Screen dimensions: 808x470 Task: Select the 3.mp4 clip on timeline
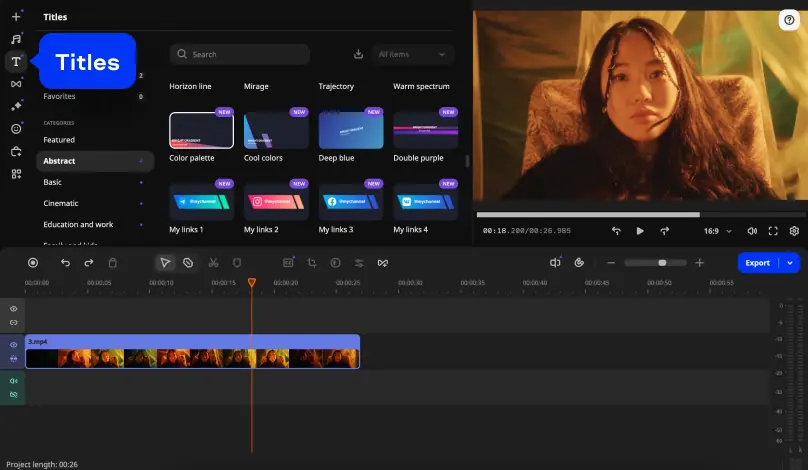[193, 351]
